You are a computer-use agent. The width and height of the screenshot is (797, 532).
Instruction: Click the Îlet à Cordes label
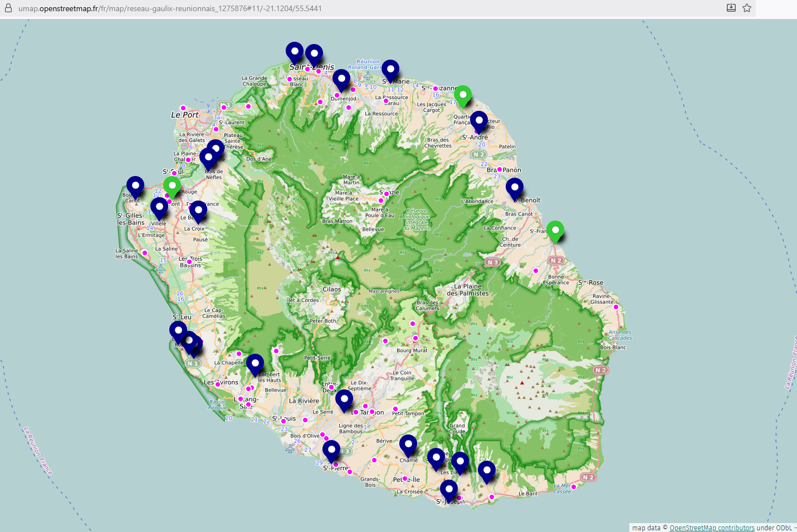pyautogui.click(x=303, y=300)
